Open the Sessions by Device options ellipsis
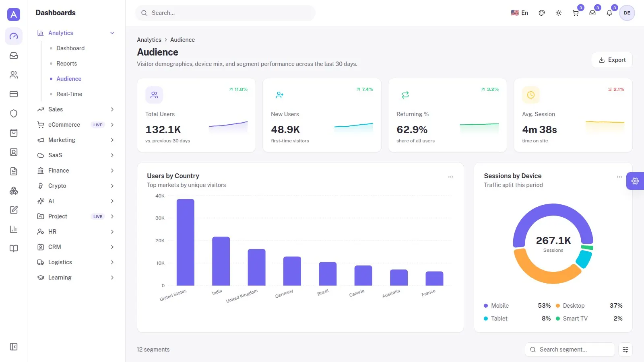 pos(619,177)
